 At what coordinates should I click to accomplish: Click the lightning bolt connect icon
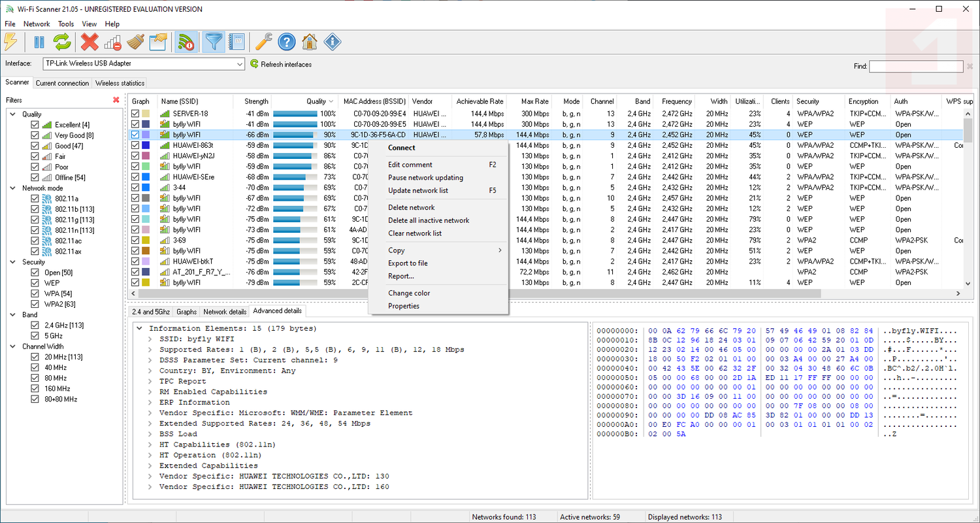pos(10,42)
